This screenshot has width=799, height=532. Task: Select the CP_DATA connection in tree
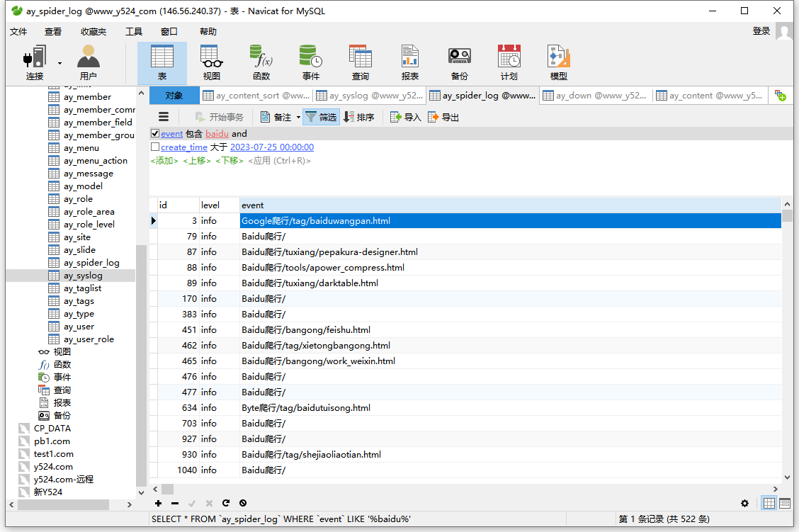point(52,428)
